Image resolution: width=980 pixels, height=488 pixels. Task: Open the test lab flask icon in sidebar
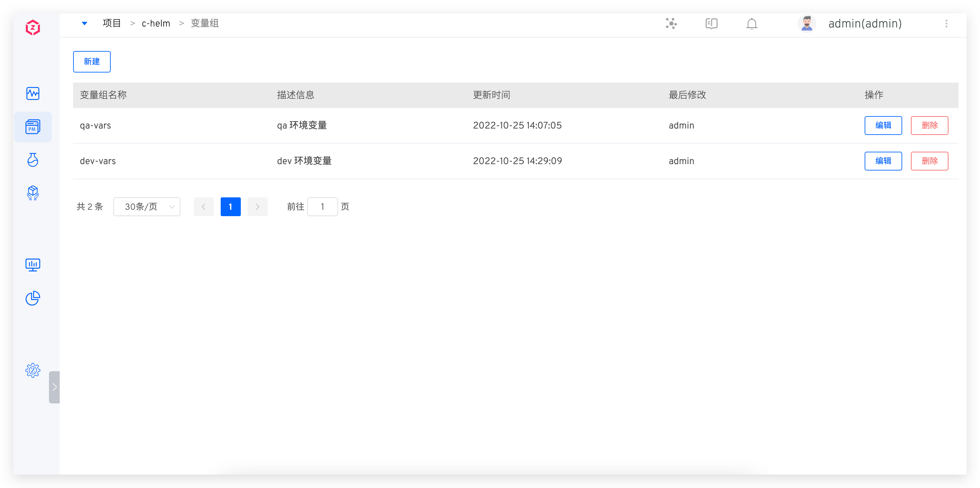click(33, 160)
